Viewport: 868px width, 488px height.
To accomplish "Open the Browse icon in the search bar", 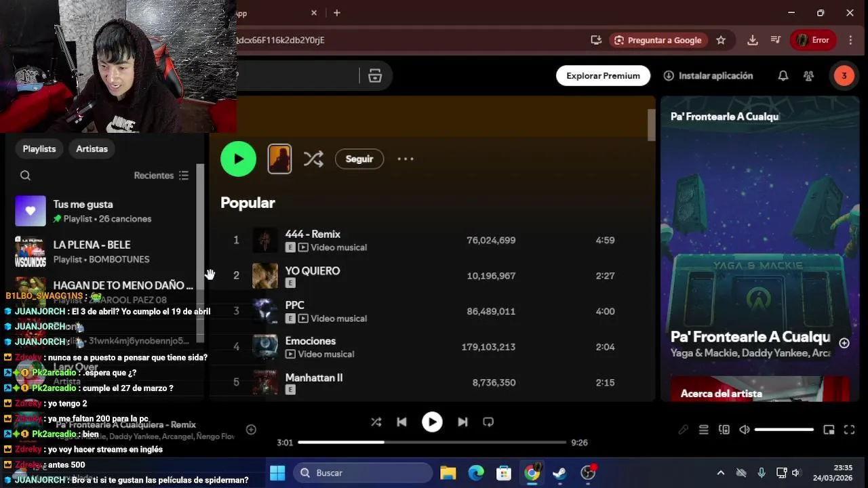I will tap(375, 76).
